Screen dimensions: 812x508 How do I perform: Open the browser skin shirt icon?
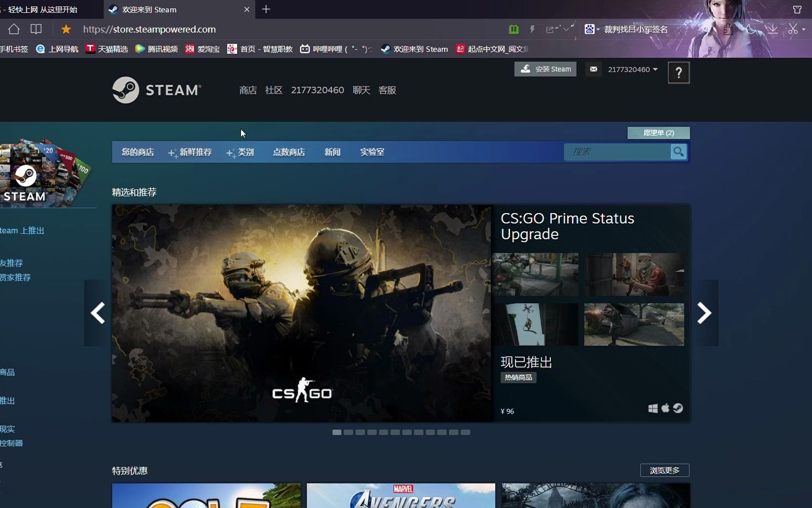pos(797,9)
